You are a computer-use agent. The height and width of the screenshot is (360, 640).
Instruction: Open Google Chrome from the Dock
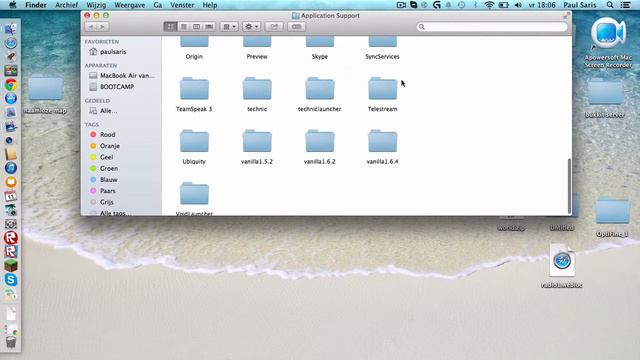pyautogui.click(x=11, y=85)
